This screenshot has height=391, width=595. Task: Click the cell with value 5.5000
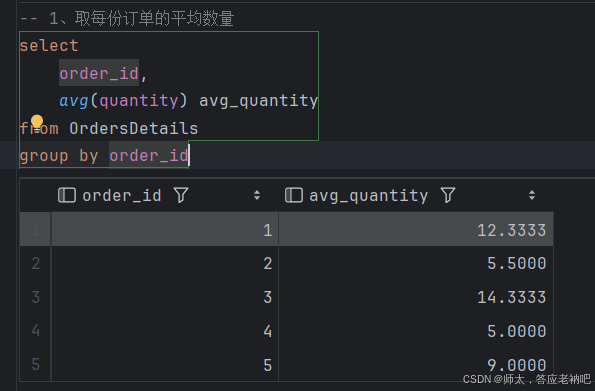tap(416, 263)
